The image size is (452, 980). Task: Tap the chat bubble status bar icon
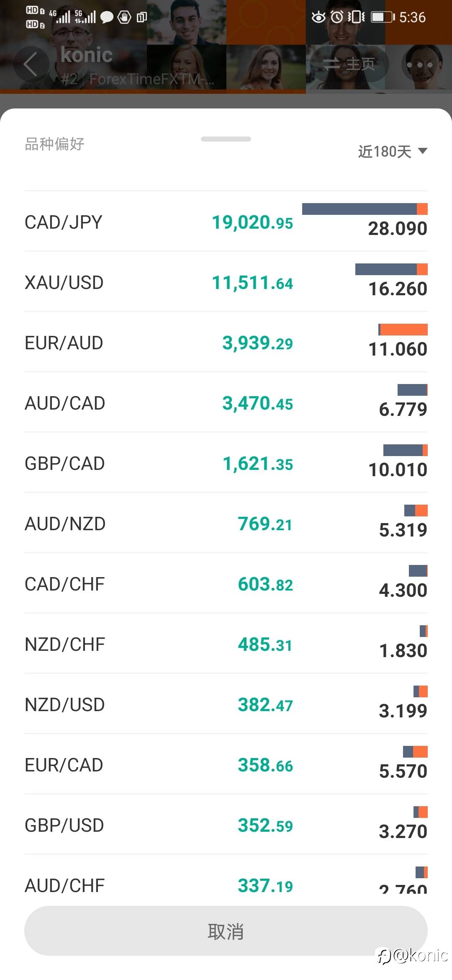[107, 17]
